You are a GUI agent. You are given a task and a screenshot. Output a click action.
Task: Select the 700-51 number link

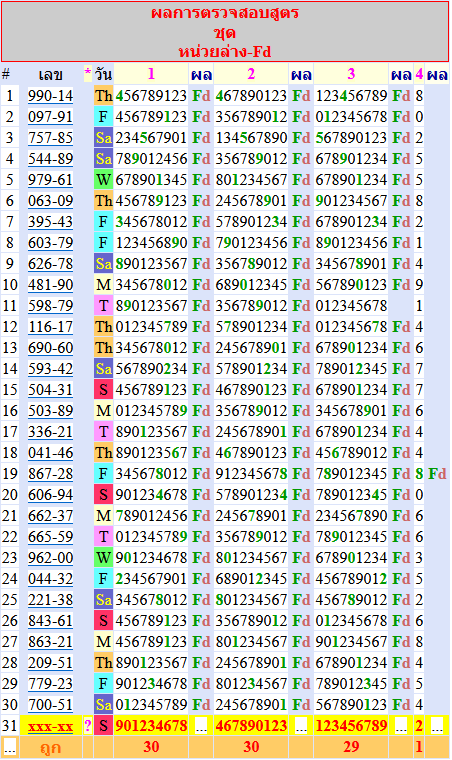(x=50, y=705)
